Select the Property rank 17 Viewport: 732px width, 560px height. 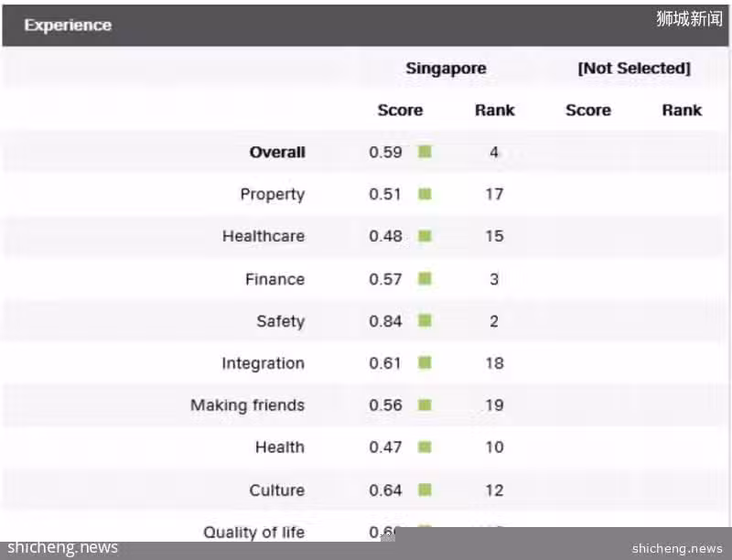494,194
